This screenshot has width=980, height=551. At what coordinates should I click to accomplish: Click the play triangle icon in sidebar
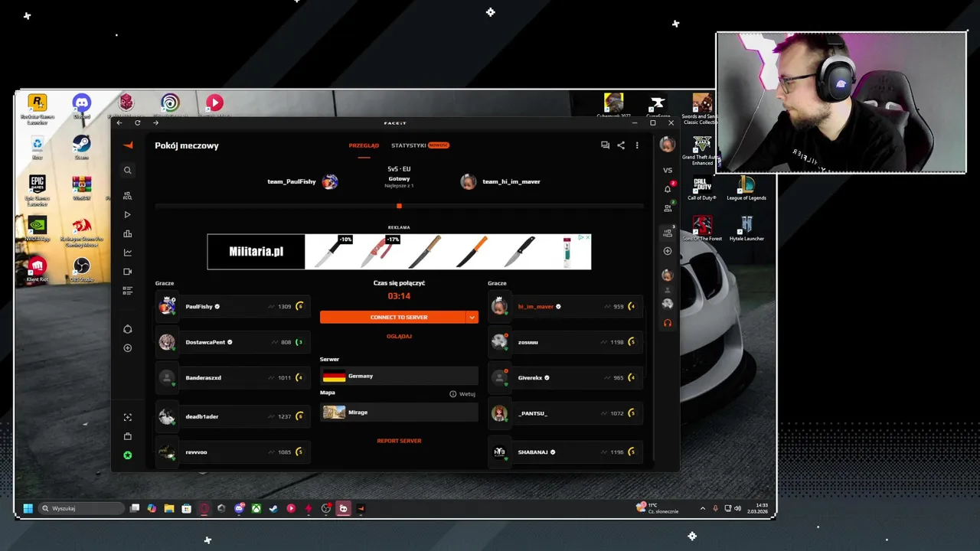[128, 215]
